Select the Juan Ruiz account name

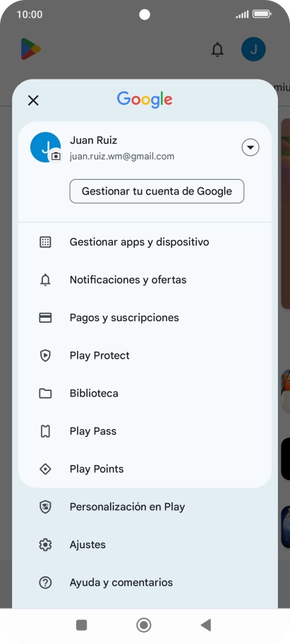93,140
